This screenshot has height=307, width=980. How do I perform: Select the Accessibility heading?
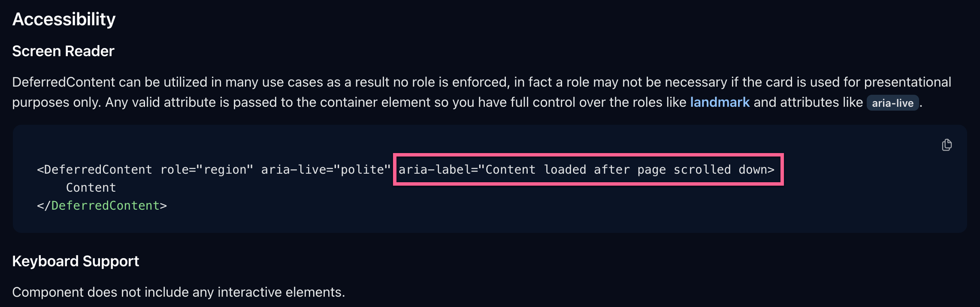pos(64,18)
